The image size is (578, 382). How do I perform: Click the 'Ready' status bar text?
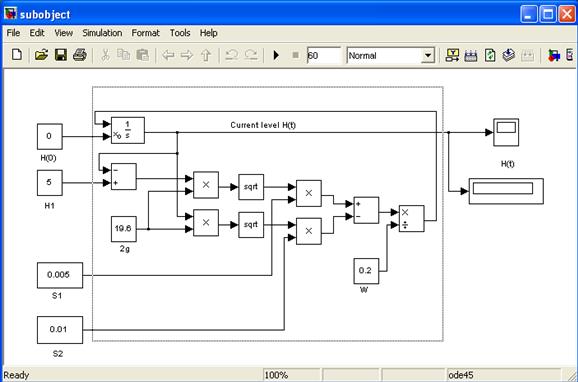tap(16, 375)
